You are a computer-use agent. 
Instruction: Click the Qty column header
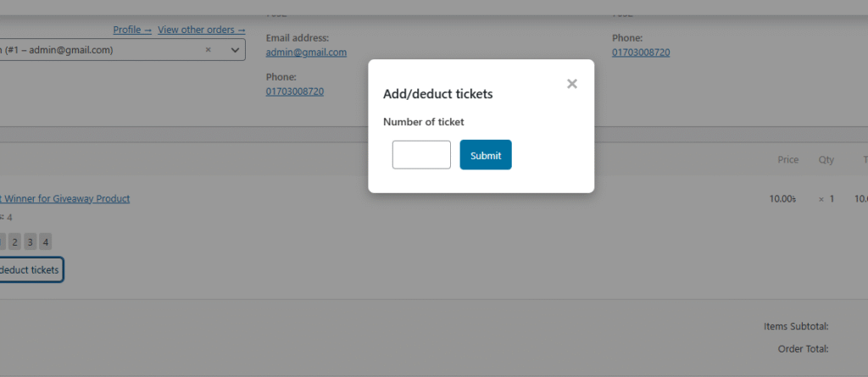(x=826, y=159)
